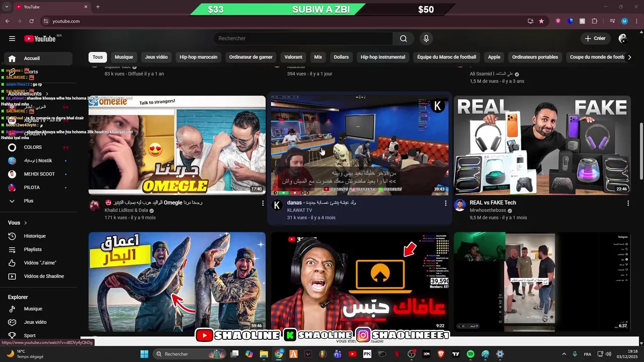
Task: Play the REAL vs FAKE thumbnail
Action: (x=542, y=145)
